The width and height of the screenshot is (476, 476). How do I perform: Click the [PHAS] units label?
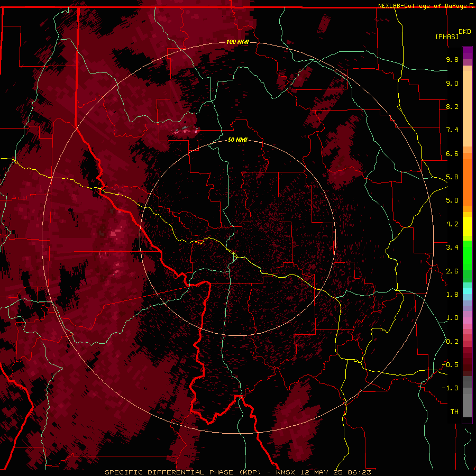pyautogui.click(x=447, y=36)
